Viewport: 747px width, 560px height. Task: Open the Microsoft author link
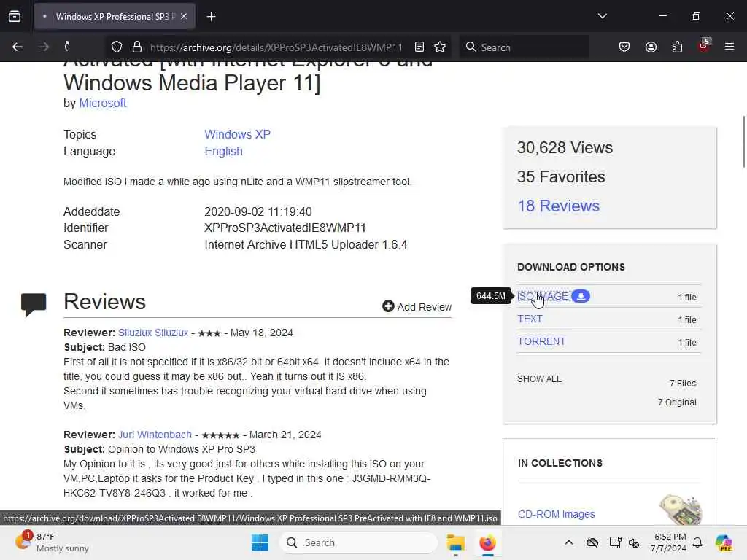pyautogui.click(x=102, y=104)
